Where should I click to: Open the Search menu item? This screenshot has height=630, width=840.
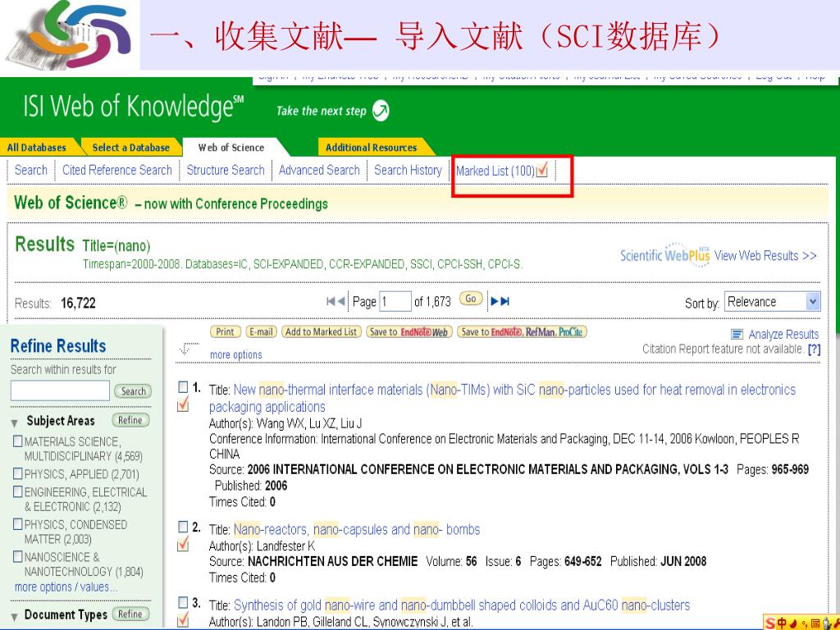pos(31,171)
